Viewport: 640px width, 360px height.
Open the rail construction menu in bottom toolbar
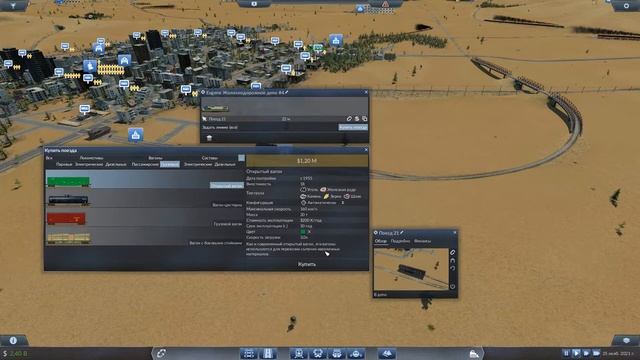pos(248,353)
